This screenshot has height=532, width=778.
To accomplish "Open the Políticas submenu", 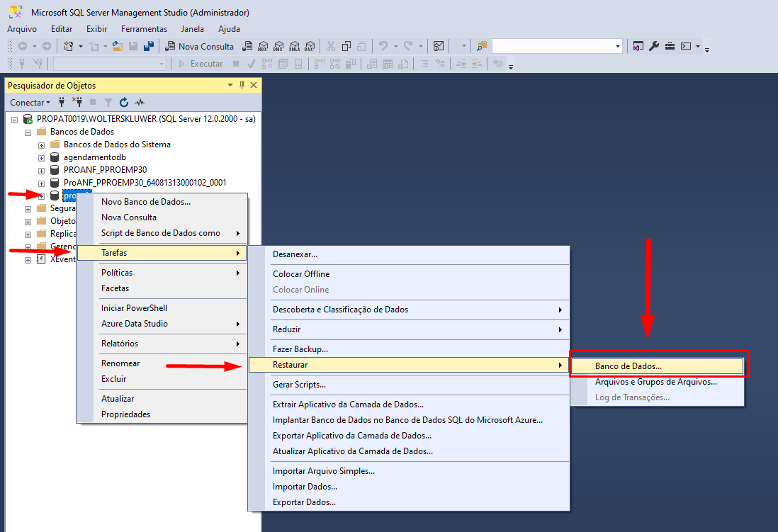I will pyautogui.click(x=162, y=273).
